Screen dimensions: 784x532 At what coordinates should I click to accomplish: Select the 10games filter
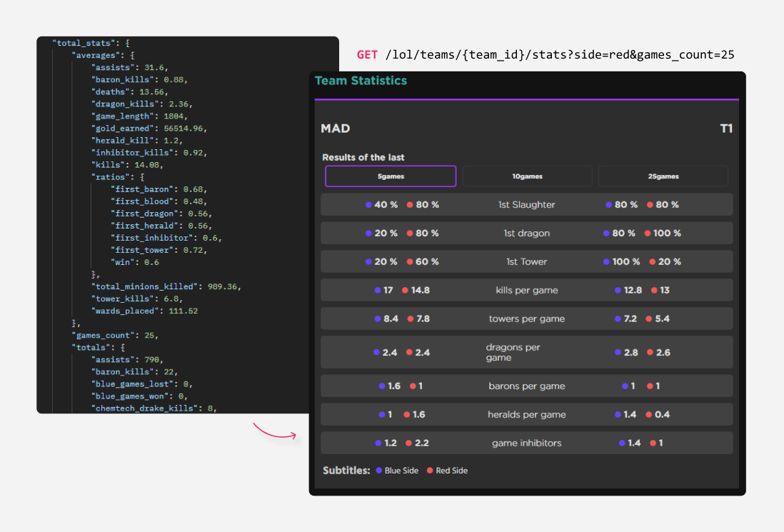tap(527, 176)
